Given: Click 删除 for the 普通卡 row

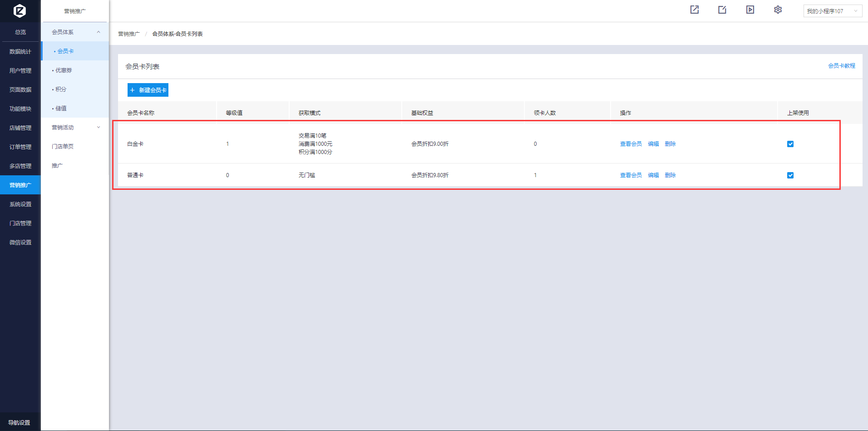Looking at the screenshot, I should tap(670, 175).
